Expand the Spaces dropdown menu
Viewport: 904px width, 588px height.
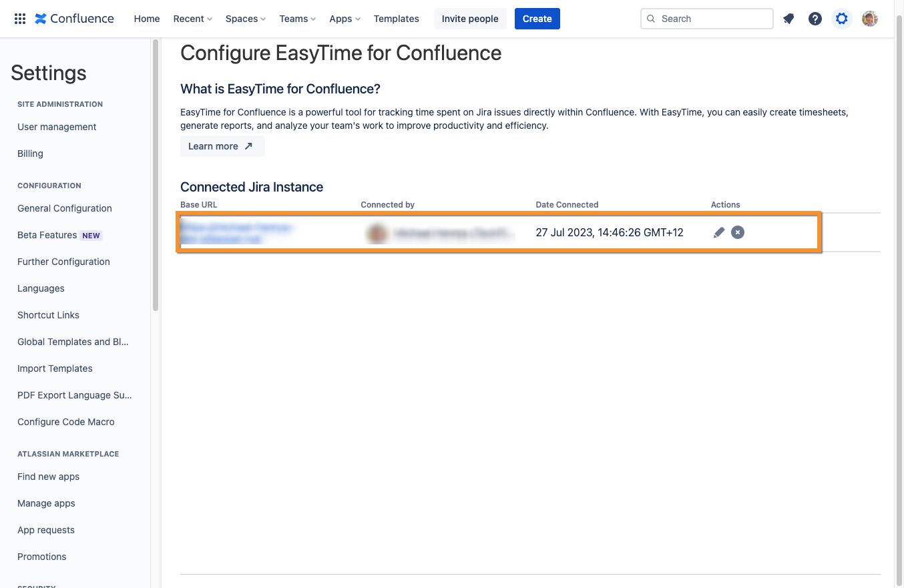click(x=245, y=19)
